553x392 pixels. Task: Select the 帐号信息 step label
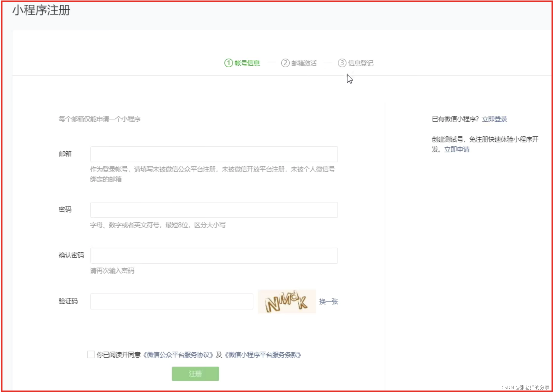[x=247, y=63]
